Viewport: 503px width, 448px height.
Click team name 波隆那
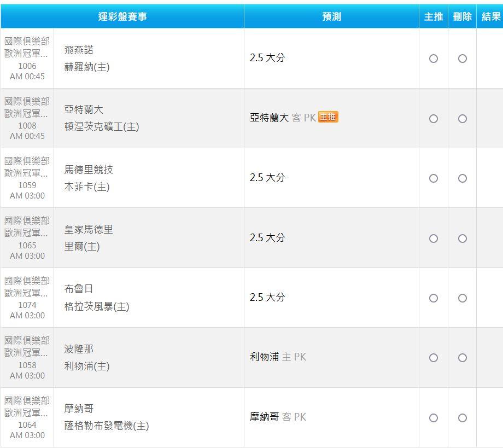click(x=79, y=349)
